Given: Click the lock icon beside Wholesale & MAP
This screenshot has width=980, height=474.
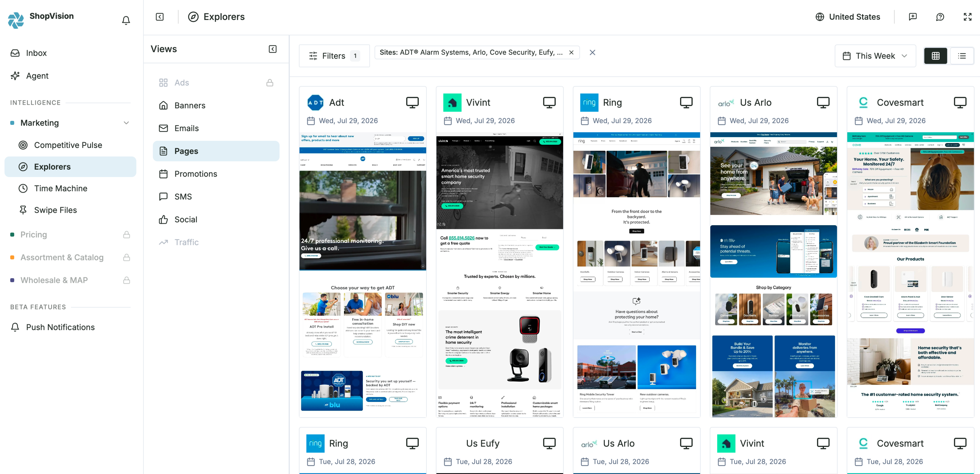Looking at the screenshot, I should tap(127, 280).
